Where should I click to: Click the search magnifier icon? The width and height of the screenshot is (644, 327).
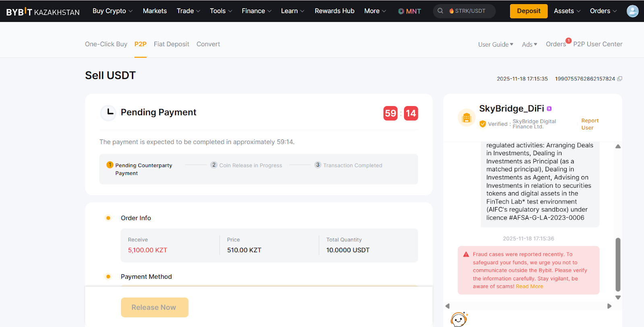440,11
